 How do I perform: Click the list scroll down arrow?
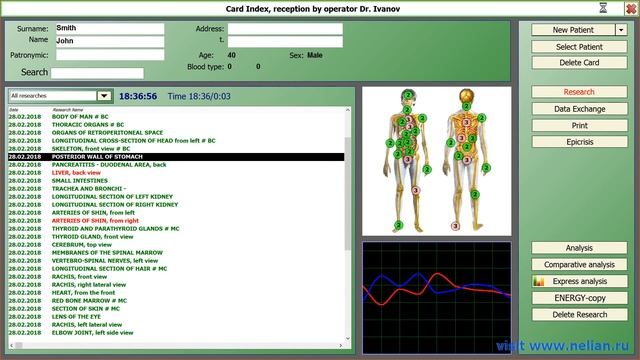348,338
